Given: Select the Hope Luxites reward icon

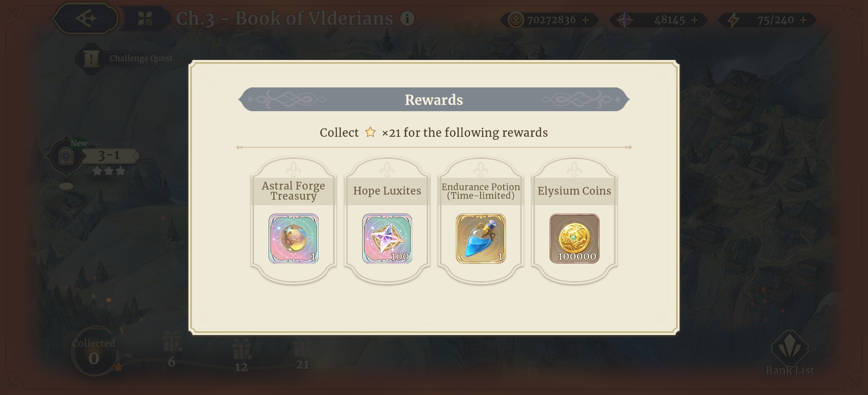Looking at the screenshot, I should pos(387,238).
